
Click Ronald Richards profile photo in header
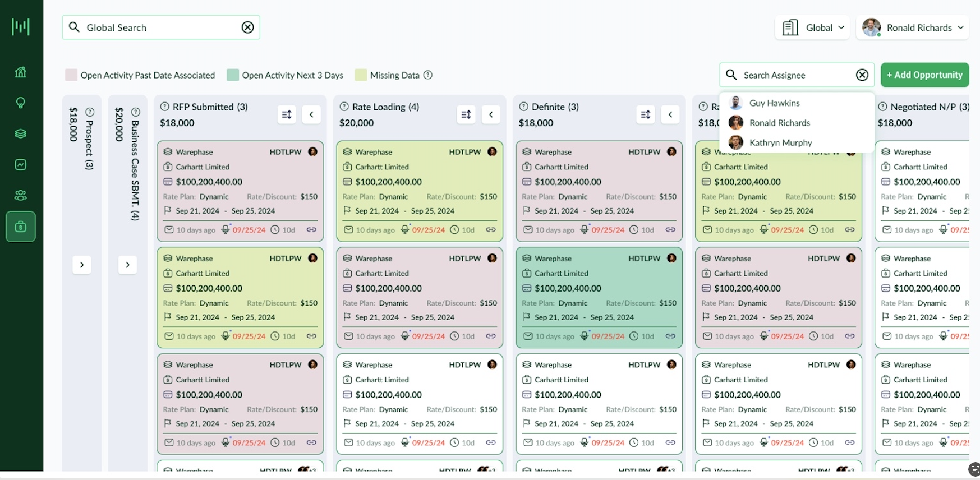[871, 27]
